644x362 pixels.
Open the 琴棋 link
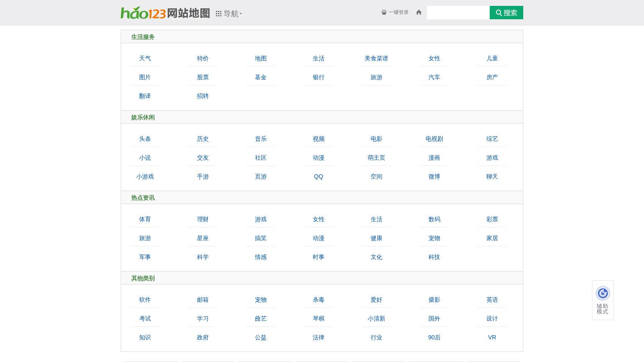[319, 318]
